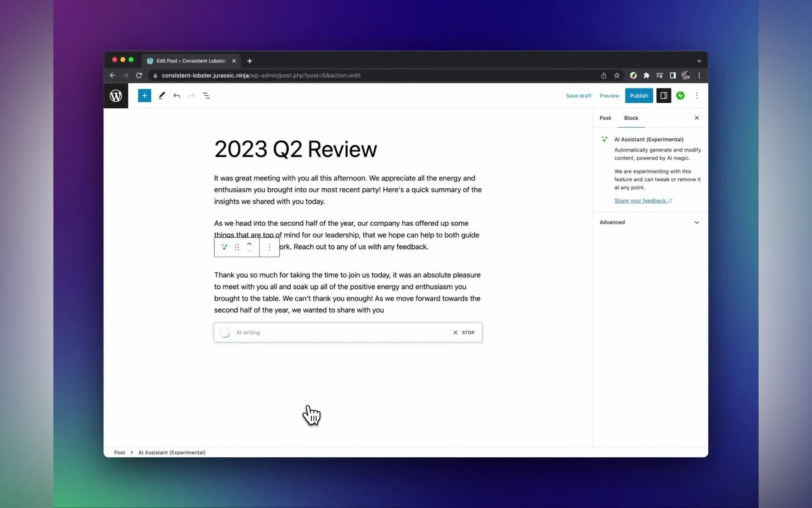812x508 pixels.
Task: Open the document overview list view
Action: [x=206, y=96]
